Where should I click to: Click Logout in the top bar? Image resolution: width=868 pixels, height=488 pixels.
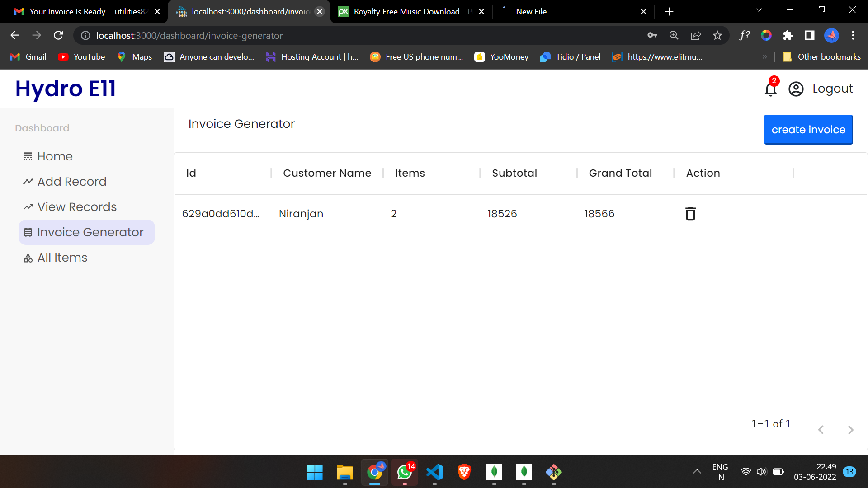(x=833, y=89)
